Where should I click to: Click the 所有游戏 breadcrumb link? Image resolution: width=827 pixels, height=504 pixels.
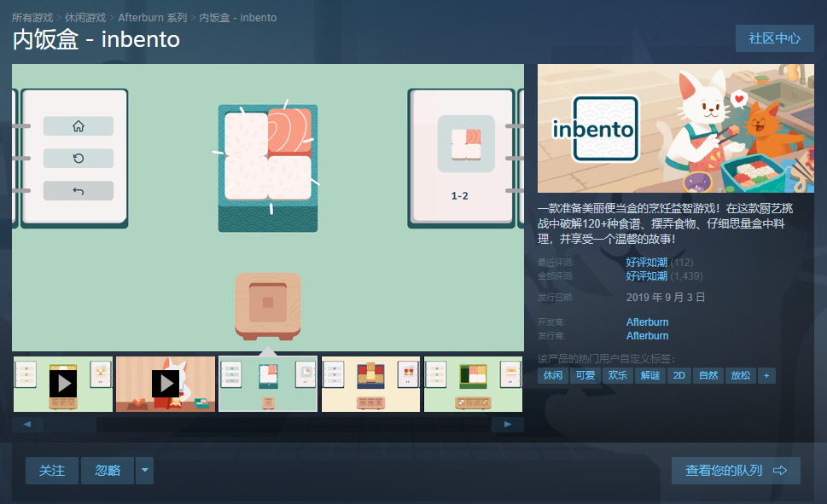click(x=32, y=17)
